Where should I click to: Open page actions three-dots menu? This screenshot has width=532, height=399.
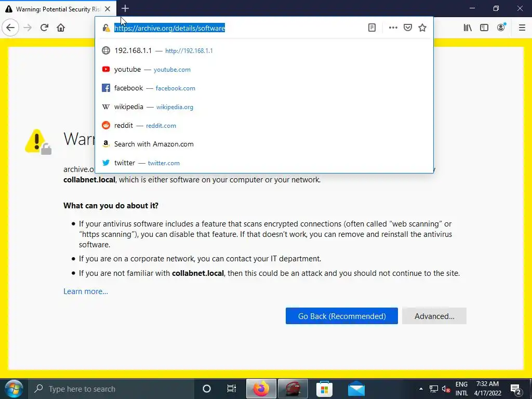tap(393, 28)
